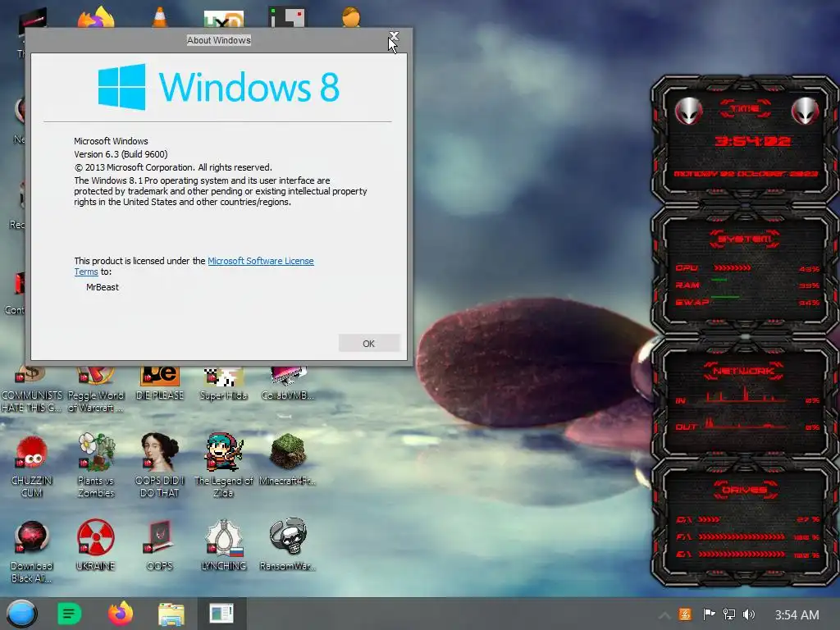Screen dimensions: 840x630
Task: Click the left alien head in widget
Action: click(x=688, y=111)
